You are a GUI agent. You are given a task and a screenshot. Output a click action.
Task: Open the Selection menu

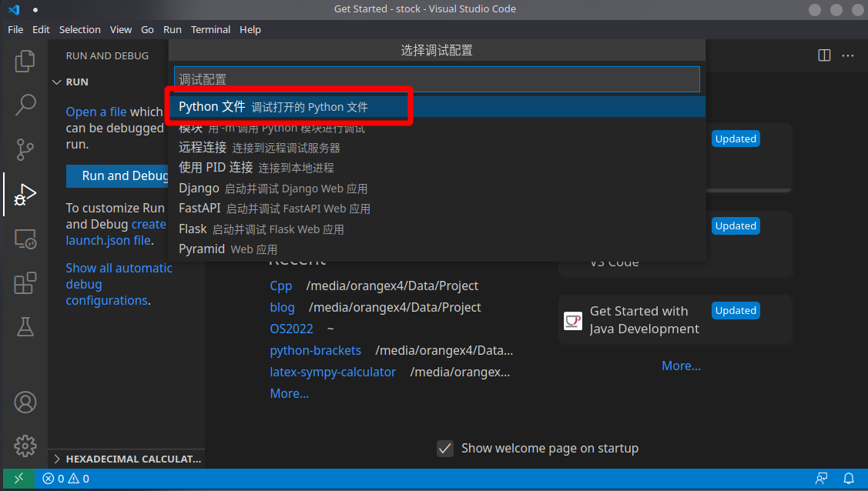click(80, 29)
